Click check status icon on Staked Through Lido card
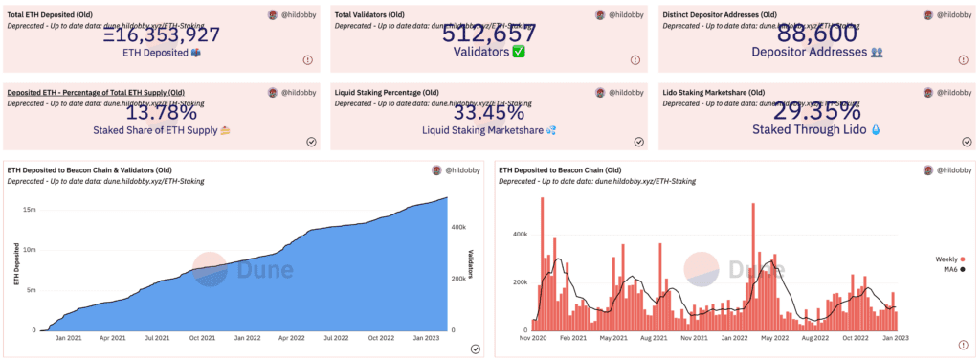980x360 pixels. click(x=967, y=142)
